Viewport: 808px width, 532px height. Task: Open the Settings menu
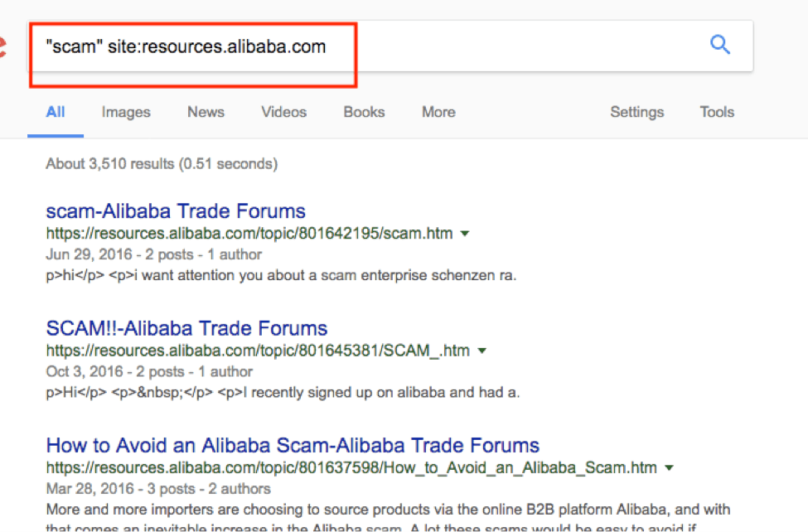click(636, 112)
